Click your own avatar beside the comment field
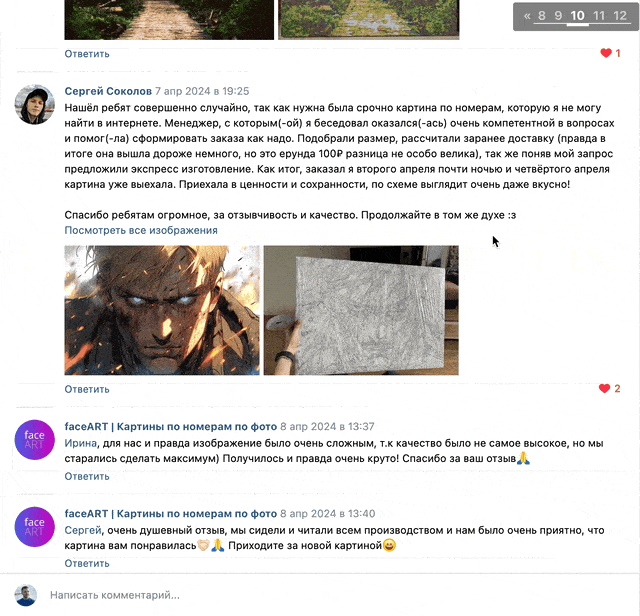This screenshot has width=640, height=616. tap(26, 595)
